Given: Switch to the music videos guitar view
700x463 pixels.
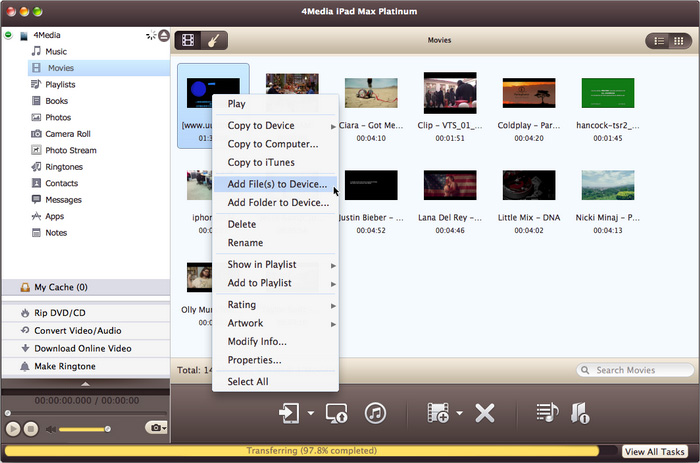Looking at the screenshot, I should (x=215, y=41).
